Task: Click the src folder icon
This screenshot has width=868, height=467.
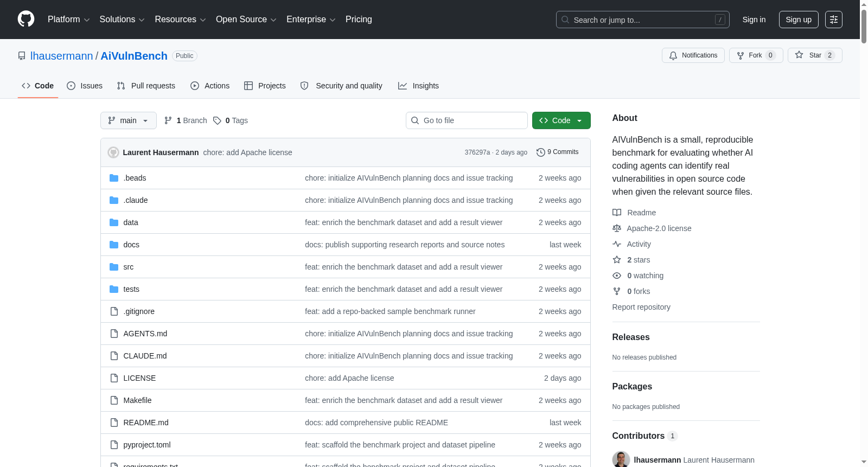Action: [x=114, y=267]
